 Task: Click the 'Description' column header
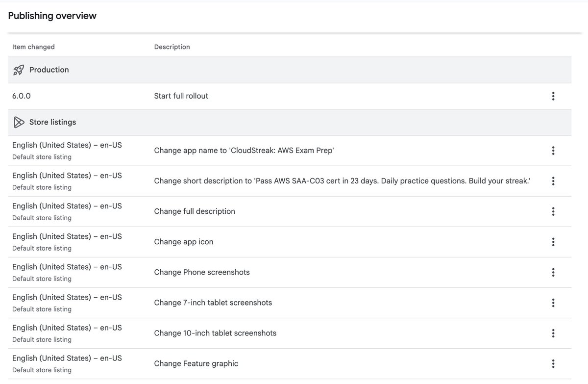[172, 47]
